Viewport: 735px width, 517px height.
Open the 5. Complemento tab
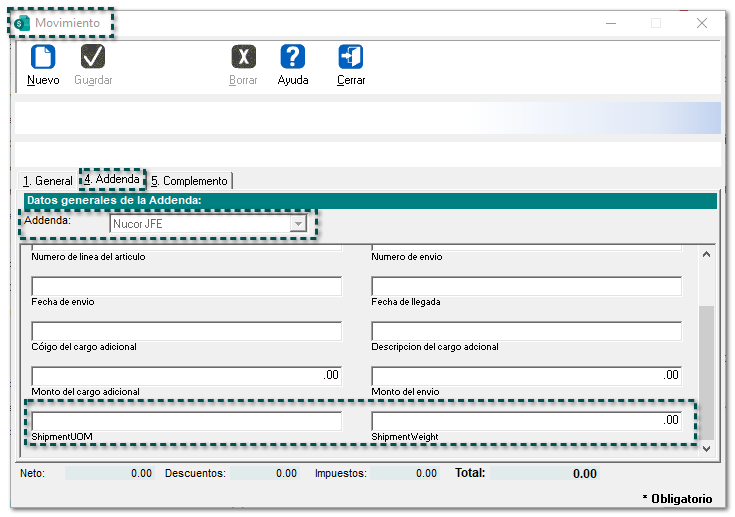(x=190, y=181)
